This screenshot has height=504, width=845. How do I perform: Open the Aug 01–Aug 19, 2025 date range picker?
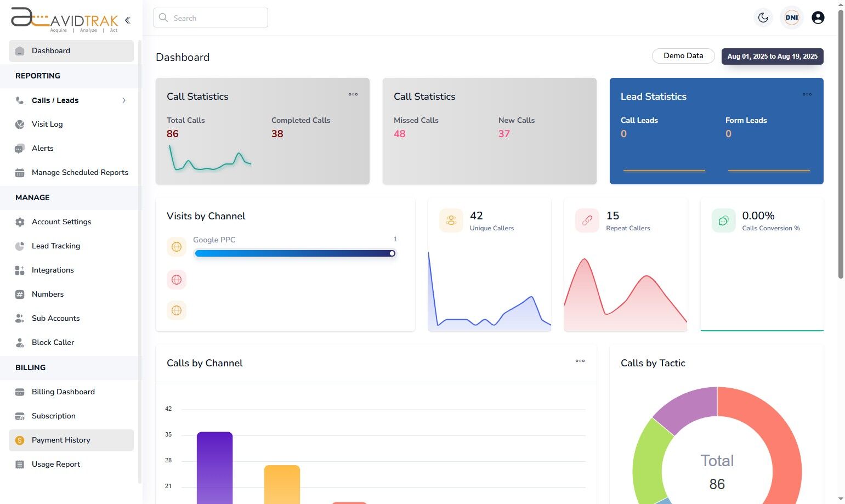772,56
